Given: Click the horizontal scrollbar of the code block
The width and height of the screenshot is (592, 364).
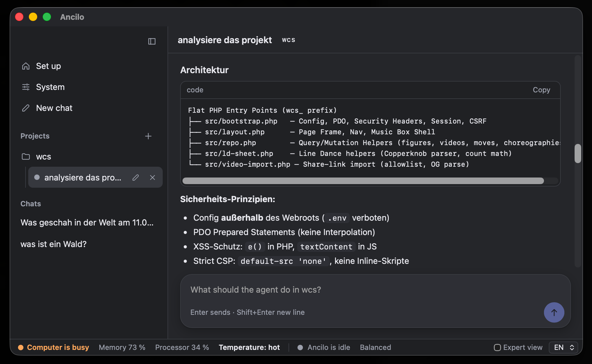Looking at the screenshot, I should point(363,181).
